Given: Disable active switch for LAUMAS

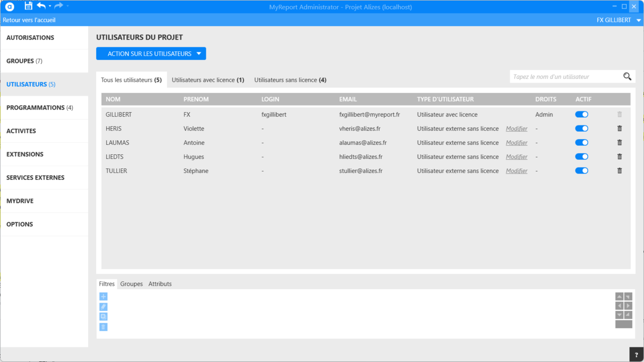Looking at the screenshot, I should [x=582, y=143].
